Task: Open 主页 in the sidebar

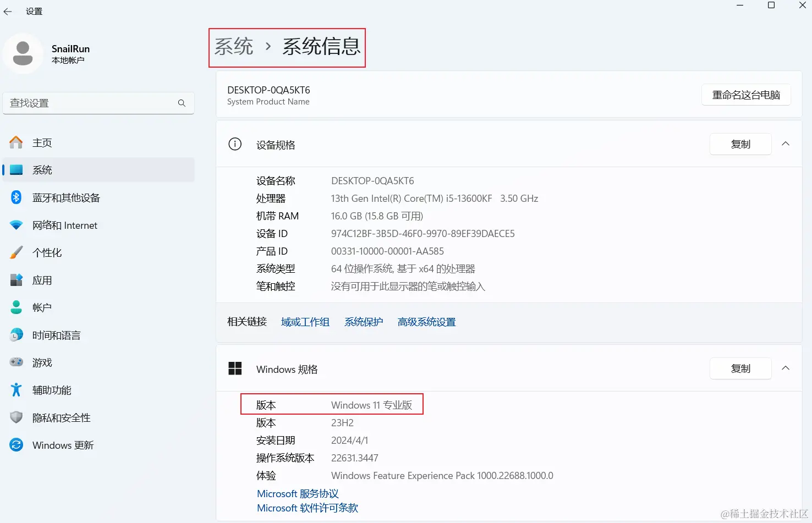Action: 99,142
